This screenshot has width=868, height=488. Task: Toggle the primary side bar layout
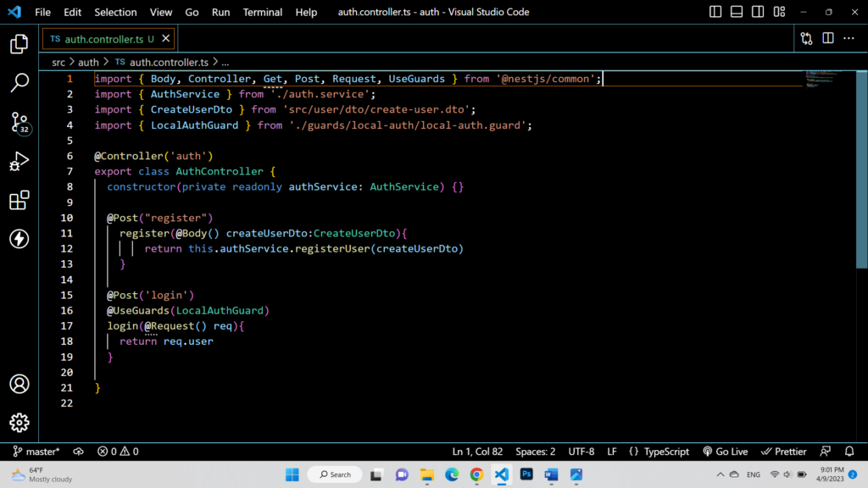click(715, 12)
